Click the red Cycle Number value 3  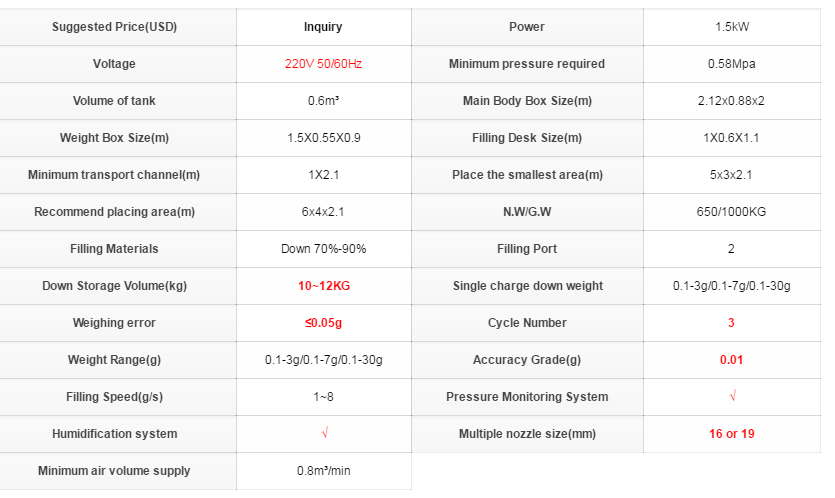coord(731,323)
